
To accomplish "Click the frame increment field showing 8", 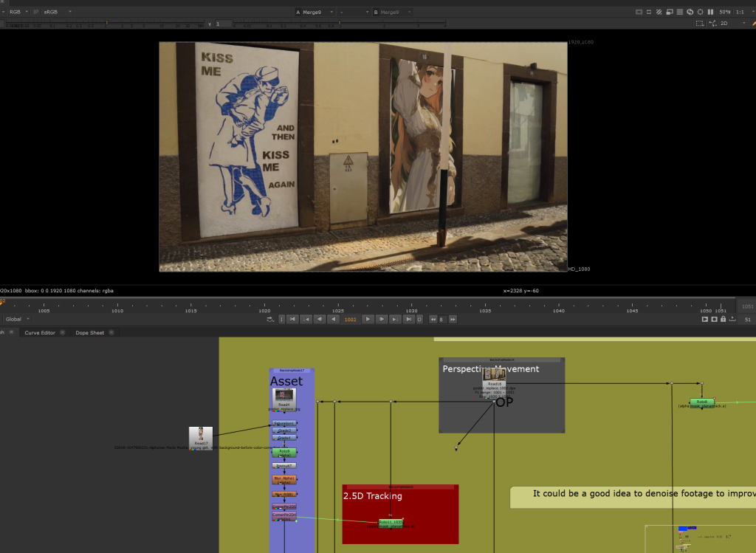I will coord(443,319).
